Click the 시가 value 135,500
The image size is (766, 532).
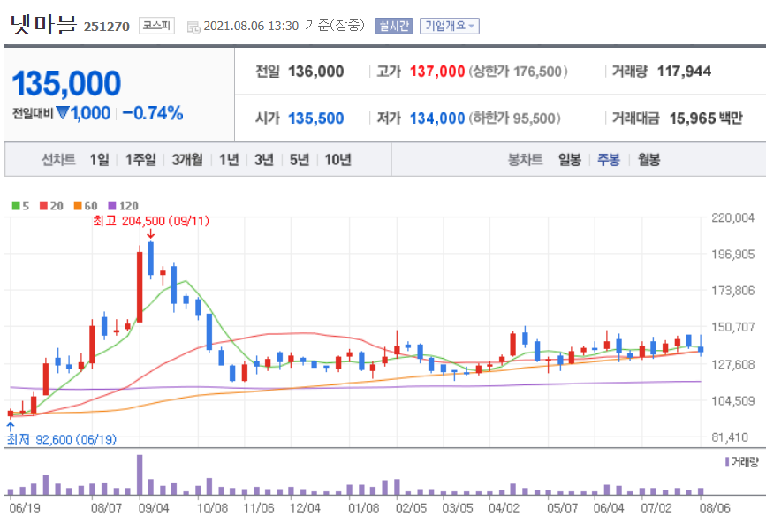316,118
